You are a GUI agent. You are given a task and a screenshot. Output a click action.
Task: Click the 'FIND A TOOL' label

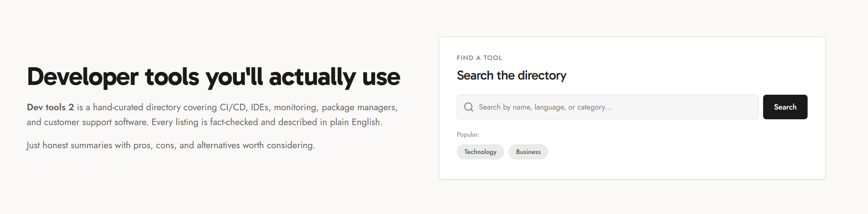point(479,58)
